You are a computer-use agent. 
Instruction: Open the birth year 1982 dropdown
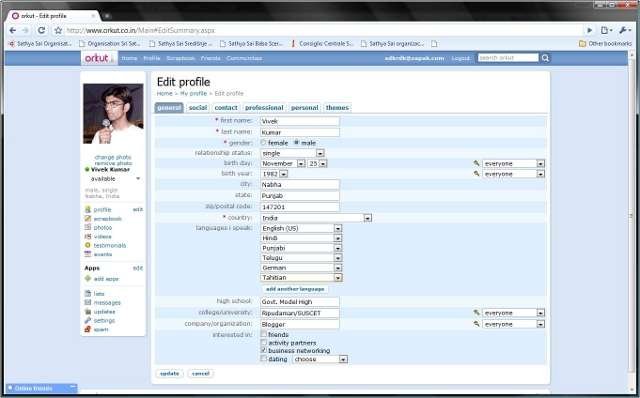click(274, 174)
